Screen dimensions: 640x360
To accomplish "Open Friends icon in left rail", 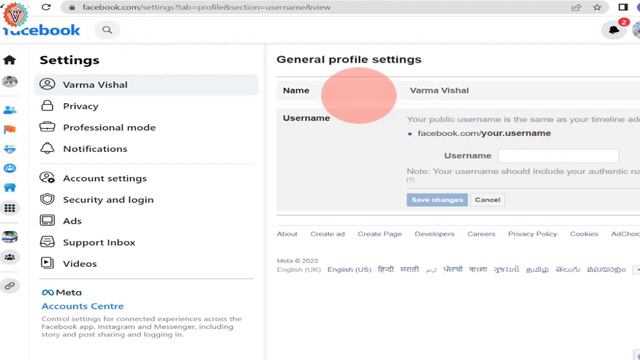I will [x=10, y=110].
